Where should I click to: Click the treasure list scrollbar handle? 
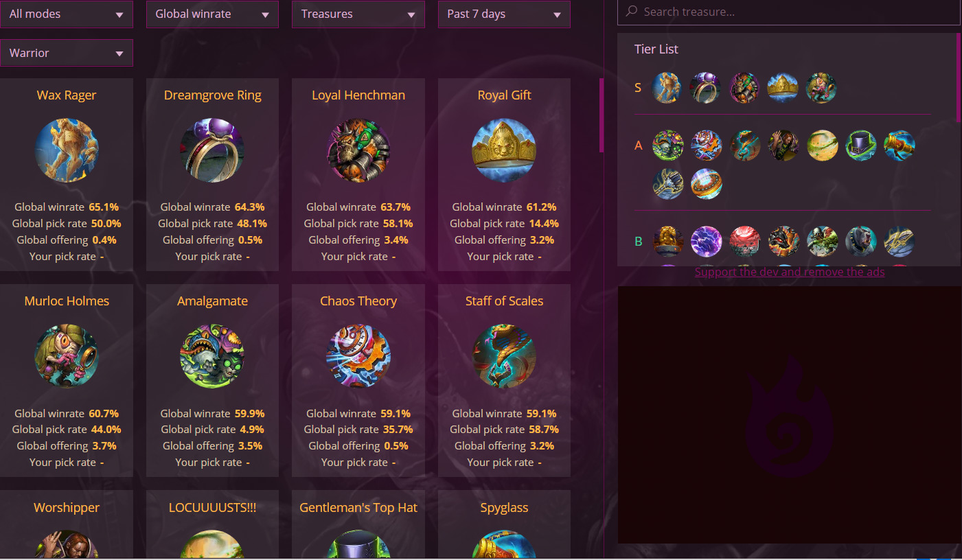[602, 115]
